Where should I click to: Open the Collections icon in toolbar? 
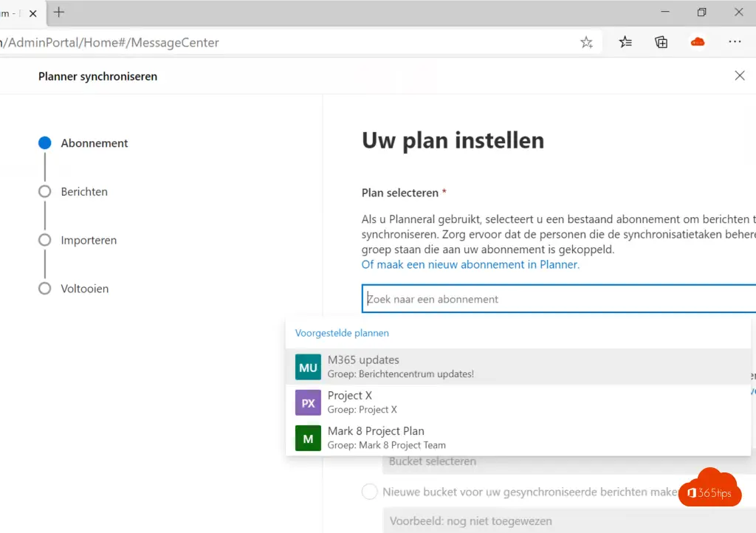click(661, 42)
